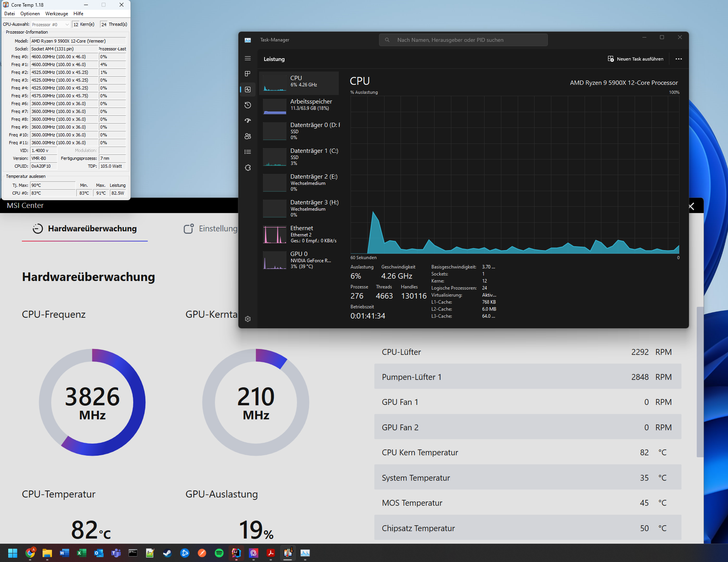728x562 pixels.
Task: Select Datenträger 0 (D:) in the performance list
Action: 299,131
